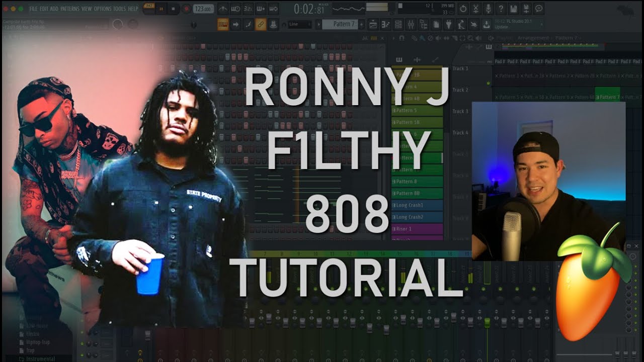Open the Pattern 7 selector dropdown
The image size is (644, 362).
tap(339, 24)
